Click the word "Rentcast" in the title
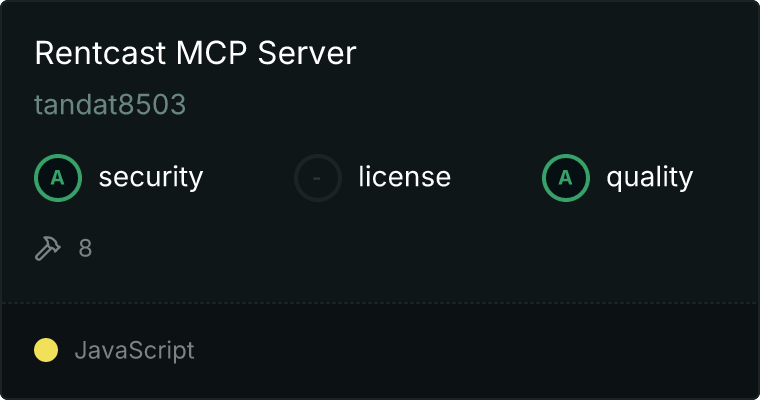 [x=100, y=53]
